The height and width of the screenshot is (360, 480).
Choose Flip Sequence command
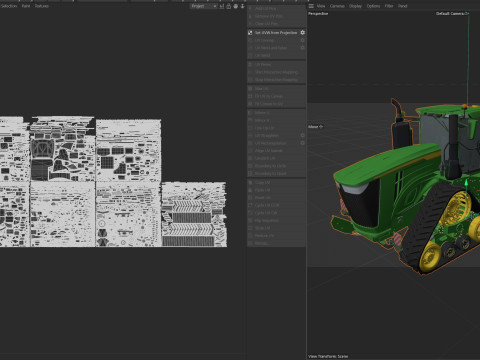(x=276, y=221)
